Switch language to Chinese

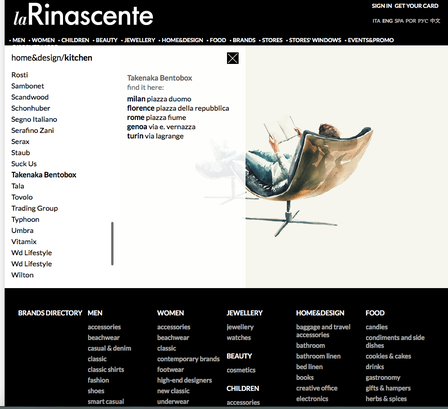[435, 21]
